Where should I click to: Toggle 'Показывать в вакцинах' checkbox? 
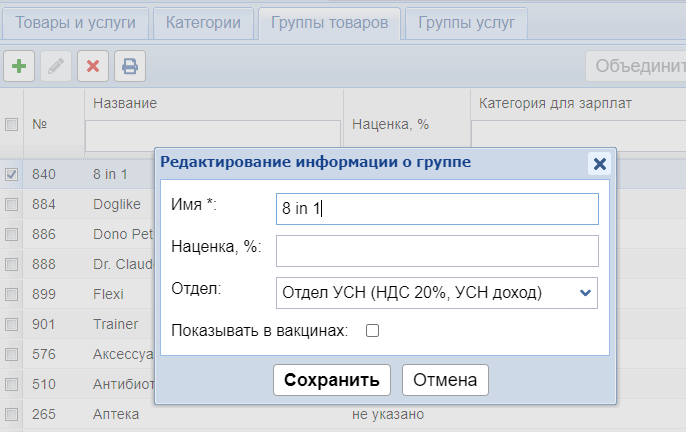click(x=372, y=331)
